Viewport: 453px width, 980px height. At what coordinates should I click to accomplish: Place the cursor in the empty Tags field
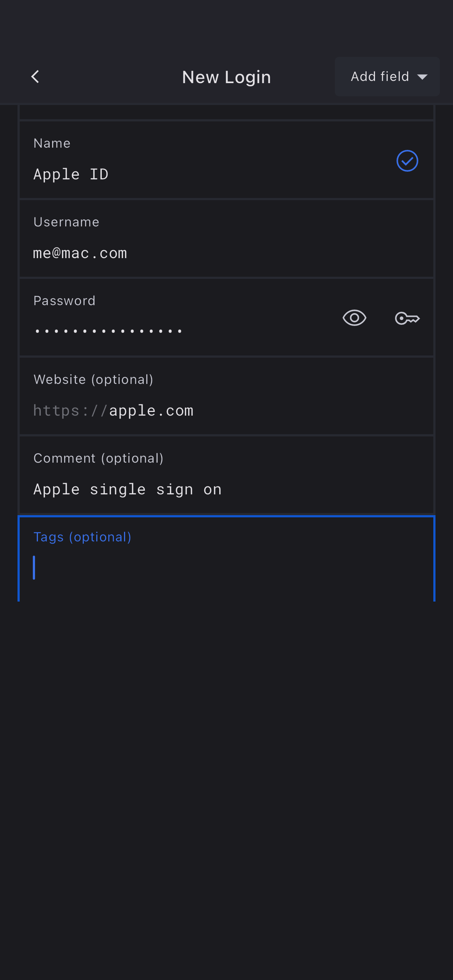pos(226,568)
